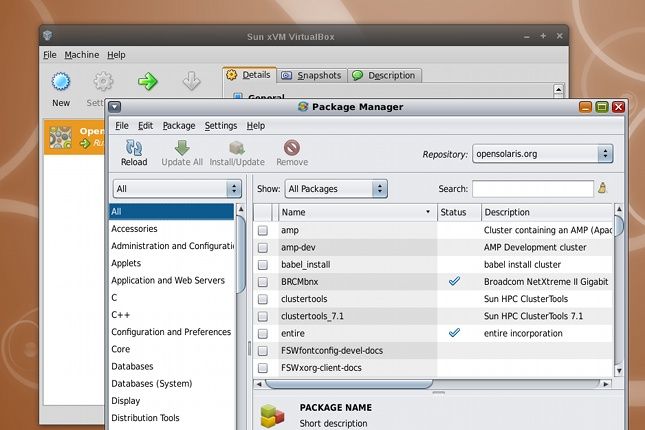Image resolution: width=645 pixels, height=430 pixels.
Task: Open Help menu in VirtualBox window
Action: (116, 55)
